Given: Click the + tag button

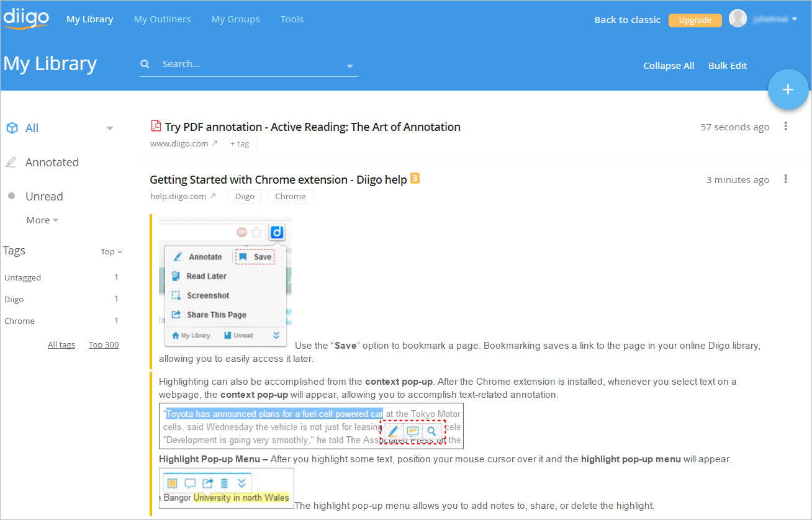Looking at the screenshot, I should tap(240, 143).
